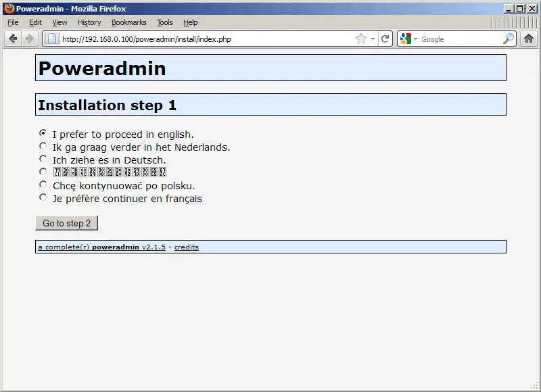Grab the window resize grip corner
Screen dimensions: 541x392
(535, 386)
